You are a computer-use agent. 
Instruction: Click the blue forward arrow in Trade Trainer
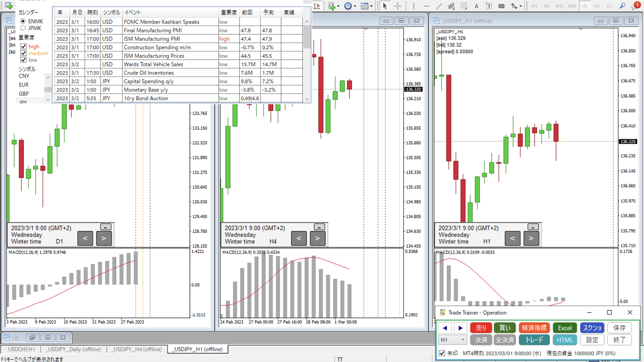(461, 328)
